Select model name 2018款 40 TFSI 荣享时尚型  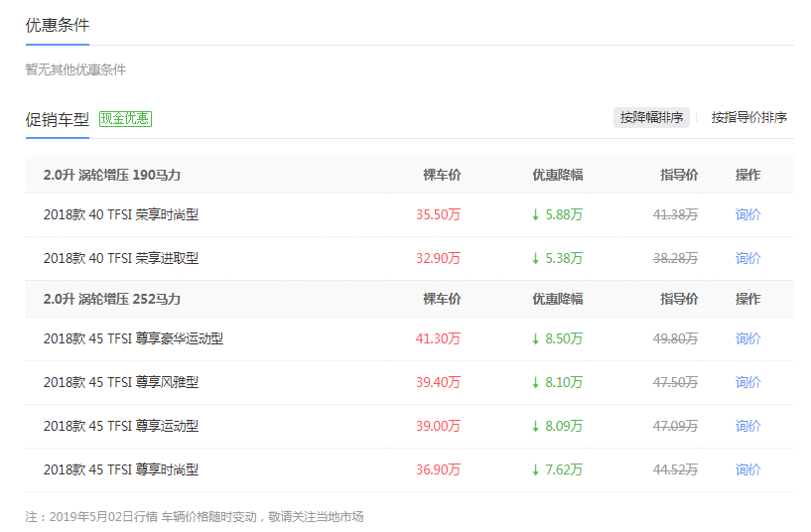121,214
